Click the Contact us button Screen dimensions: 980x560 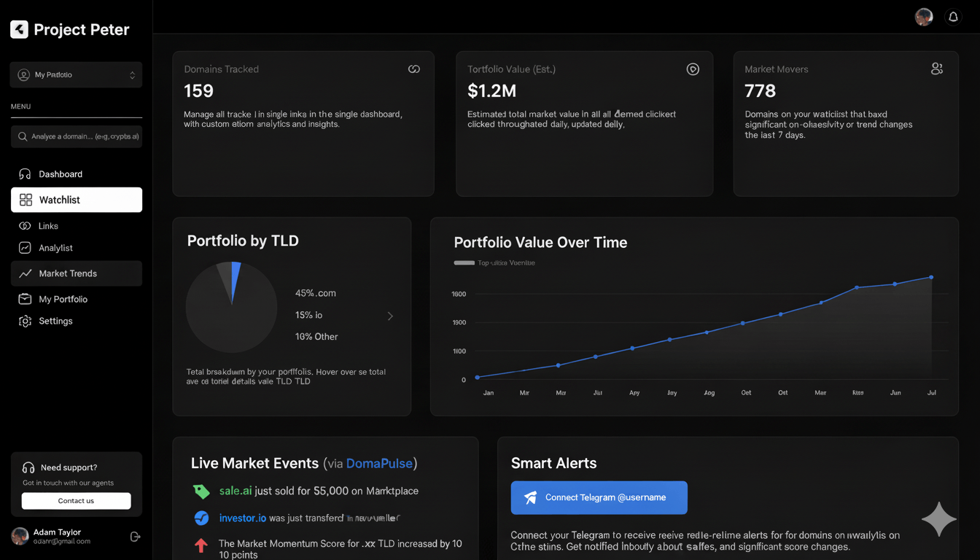coord(76,501)
